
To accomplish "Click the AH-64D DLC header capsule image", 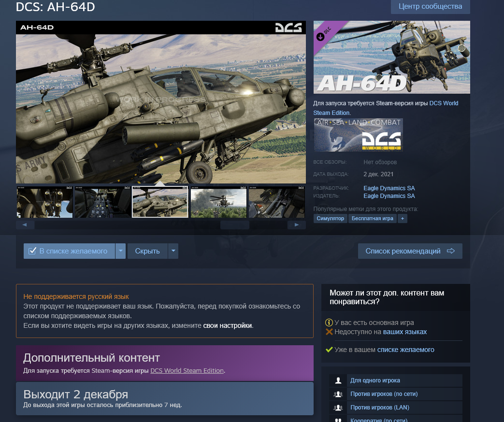I will point(392,57).
